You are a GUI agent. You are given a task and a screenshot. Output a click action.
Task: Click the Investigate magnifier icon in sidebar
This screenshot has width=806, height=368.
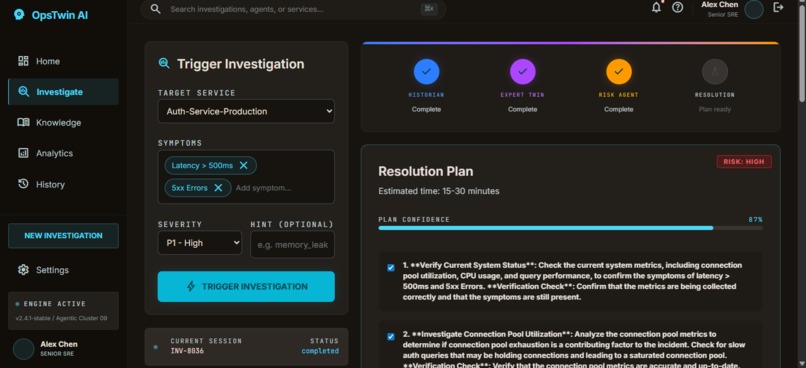click(24, 92)
